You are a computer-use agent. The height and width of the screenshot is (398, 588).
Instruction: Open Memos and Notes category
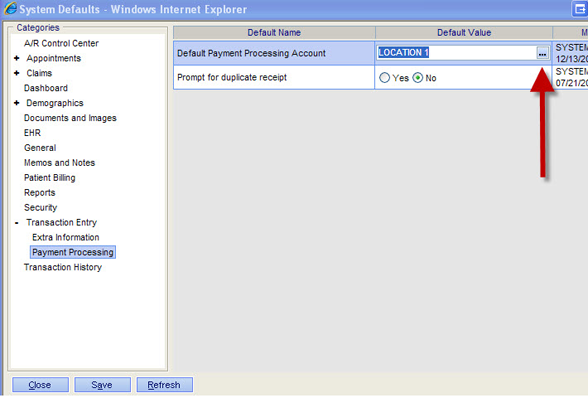click(x=59, y=163)
